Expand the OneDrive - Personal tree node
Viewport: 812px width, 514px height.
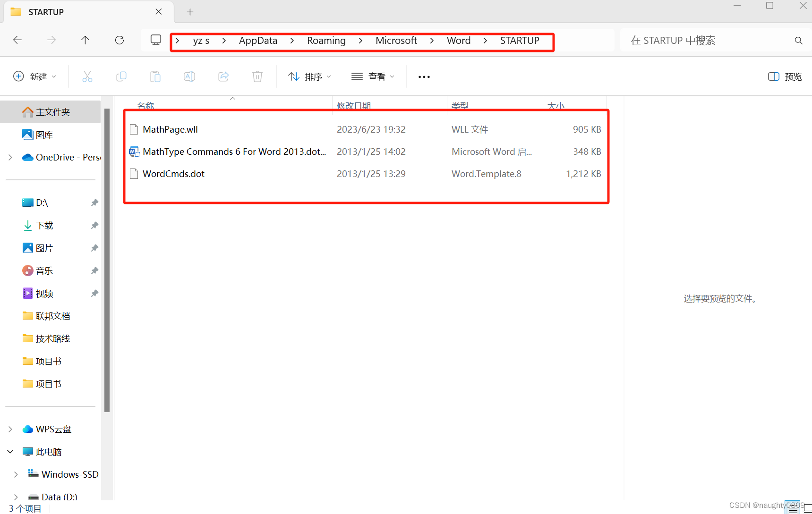(10, 157)
